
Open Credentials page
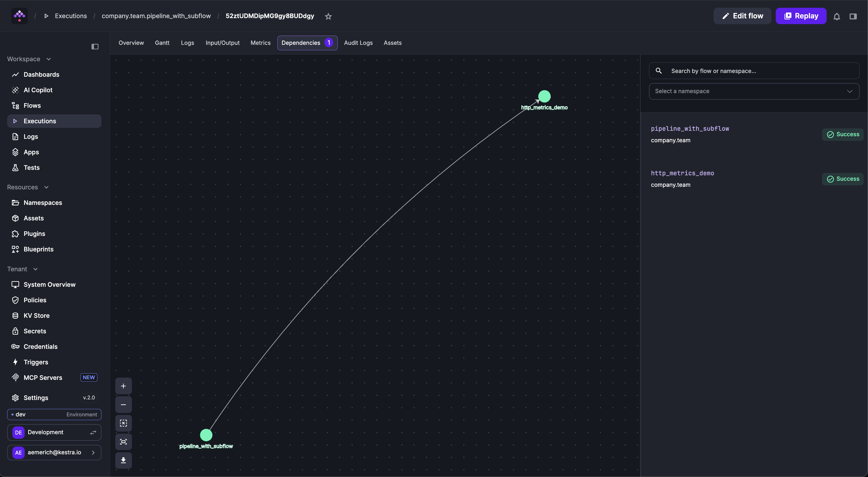pyautogui.click(x=54, y=346)
